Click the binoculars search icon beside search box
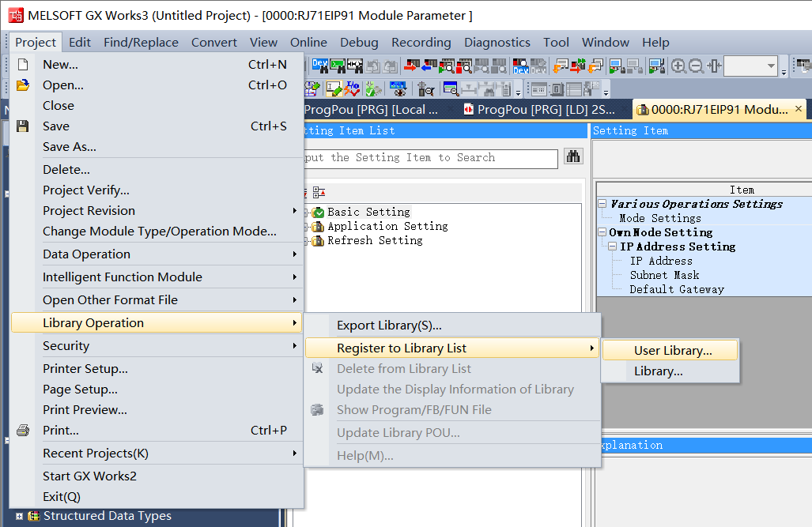This screenshot has height=527, width=812. (x=572, y=158)
